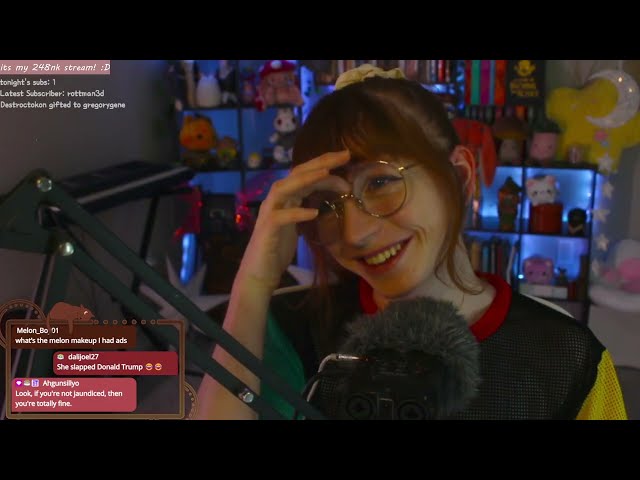
Task: Click the username Melon_Bo_01 in chat
Action: click(x=37, y=330)
